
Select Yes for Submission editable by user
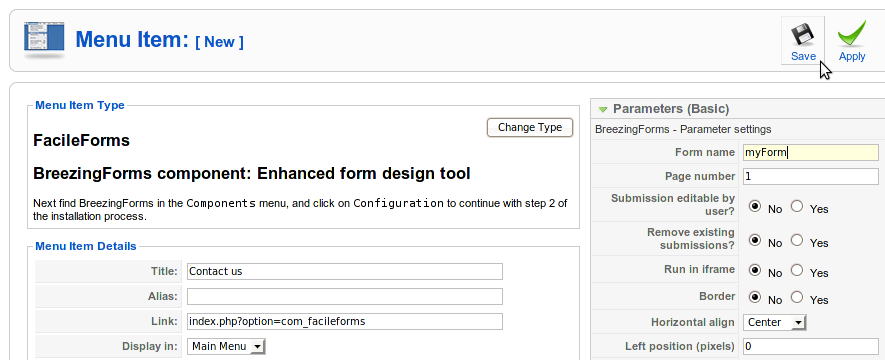point(796,207)
